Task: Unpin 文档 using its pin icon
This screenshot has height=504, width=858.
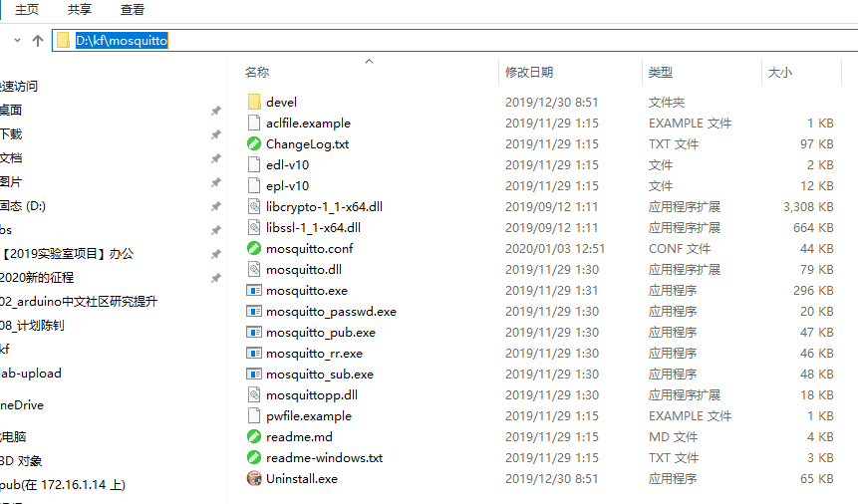Action: coord(216,158)
